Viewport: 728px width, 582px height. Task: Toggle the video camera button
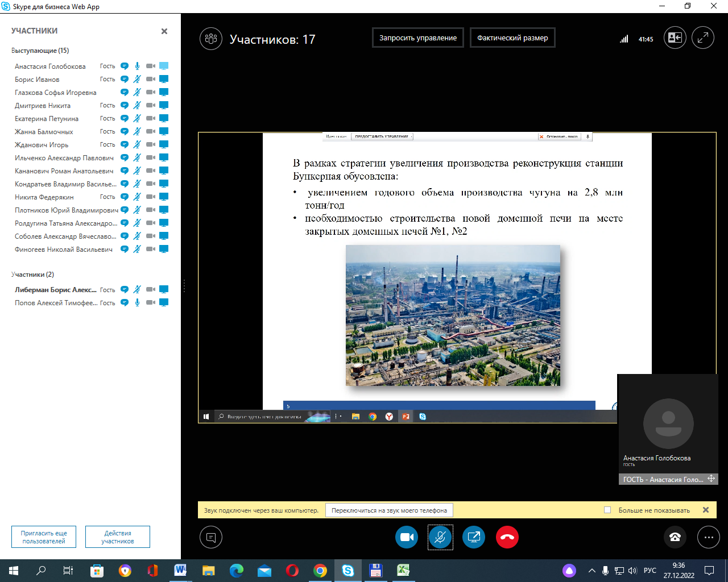click(x=407, y=537)
